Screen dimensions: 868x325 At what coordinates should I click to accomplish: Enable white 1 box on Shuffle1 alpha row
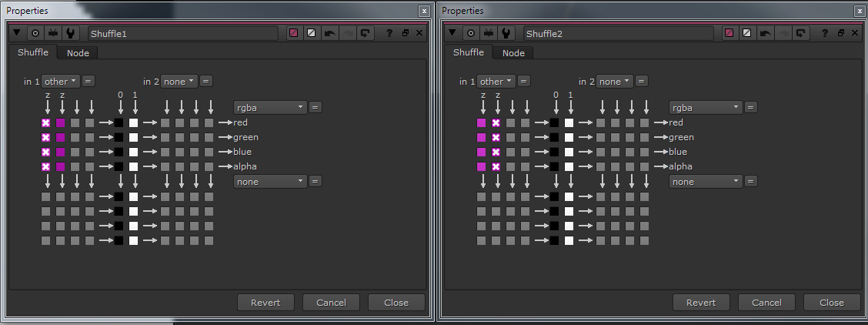click(133, 166)
